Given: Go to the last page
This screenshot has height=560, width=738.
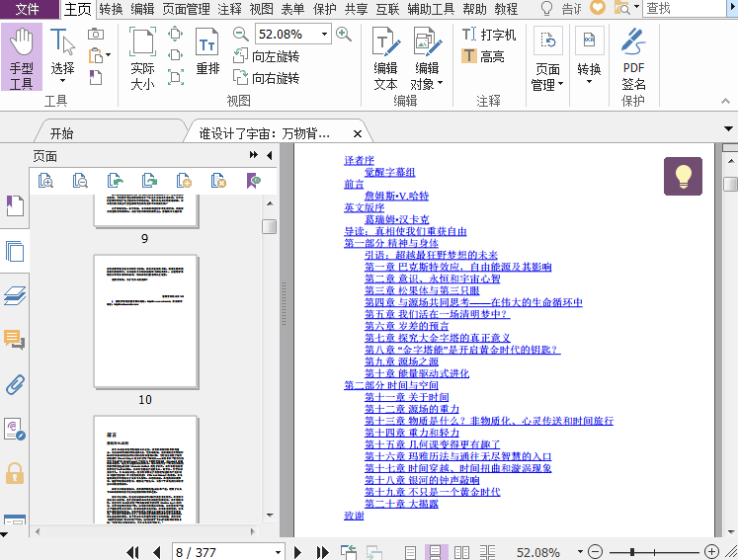Looking at the screenshot, I should coord(322,552).
